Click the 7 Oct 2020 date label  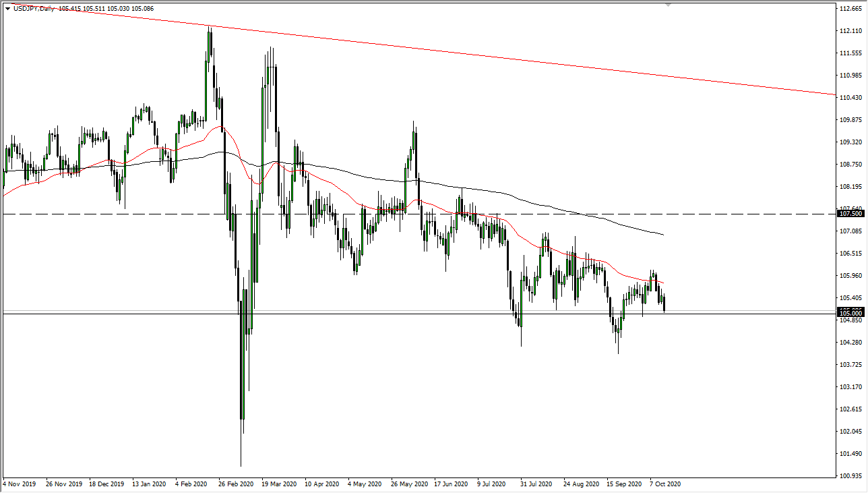(663, 484)
